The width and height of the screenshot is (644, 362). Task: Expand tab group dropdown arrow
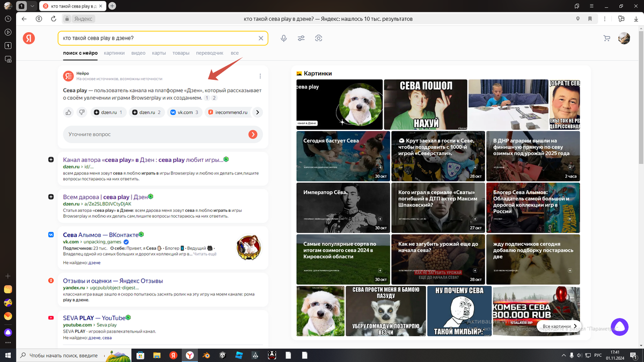pos(32,6)
